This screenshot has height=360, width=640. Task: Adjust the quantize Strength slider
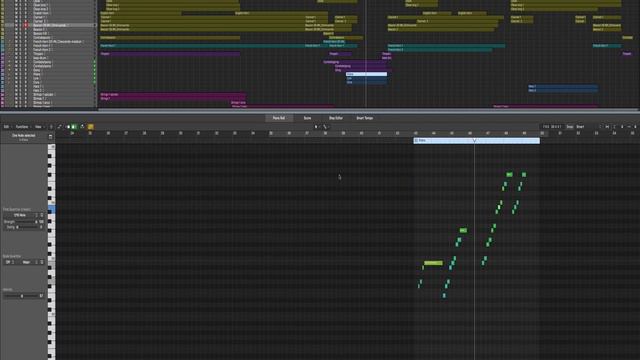tap(25, 222)
